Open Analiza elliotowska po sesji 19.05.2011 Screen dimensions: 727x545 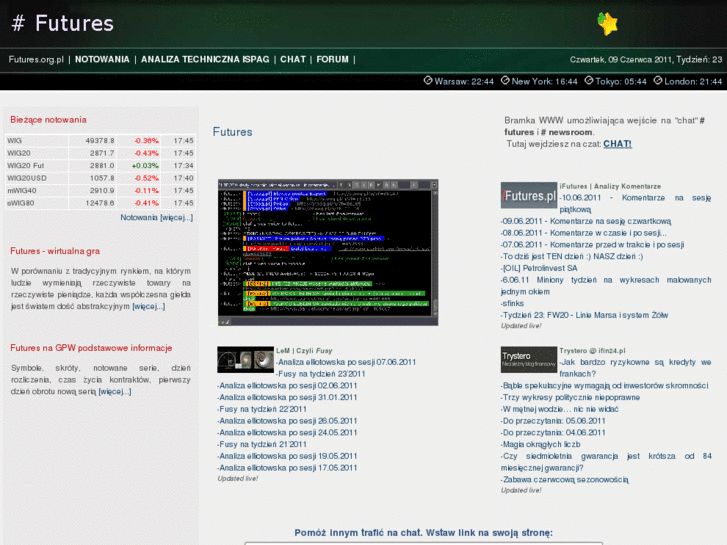287,456
